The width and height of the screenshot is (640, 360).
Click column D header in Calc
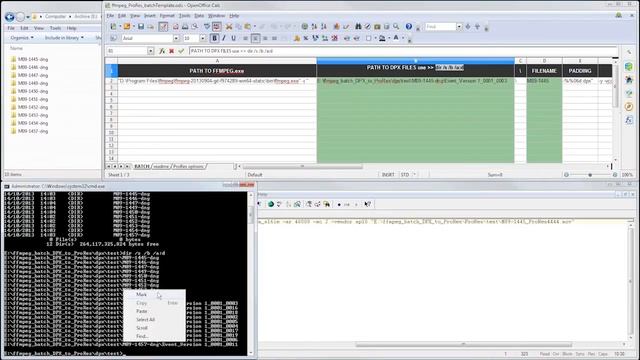tap(544, 61)
